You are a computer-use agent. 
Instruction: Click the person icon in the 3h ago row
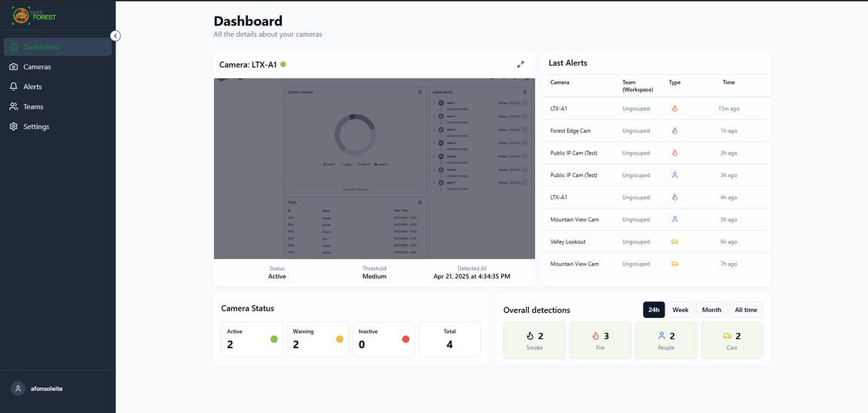pos(674,175)
